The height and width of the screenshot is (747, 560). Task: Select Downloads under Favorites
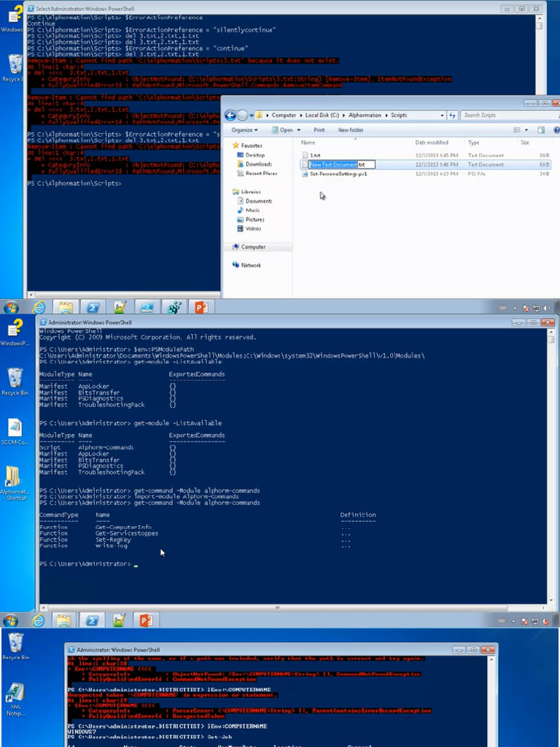click(x=258, y=164)
